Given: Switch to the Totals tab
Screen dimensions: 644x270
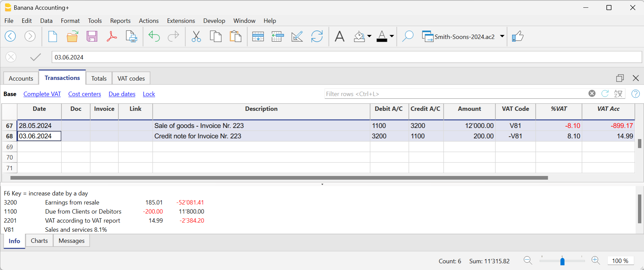Looking at the screenshot, I should point(99,78).
